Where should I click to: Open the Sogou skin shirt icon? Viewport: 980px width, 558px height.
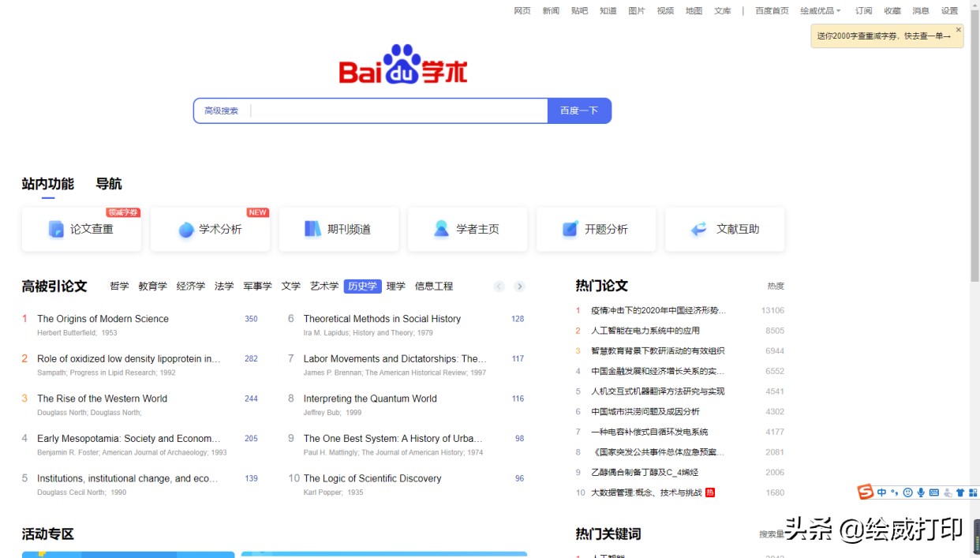960,492
